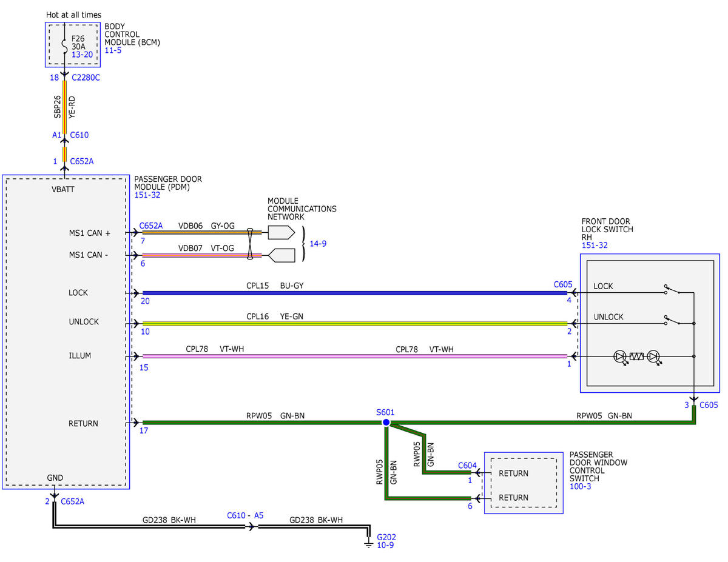The image size is (728, 562).
Task: Select connector label C604
Action: pos(467,466)
